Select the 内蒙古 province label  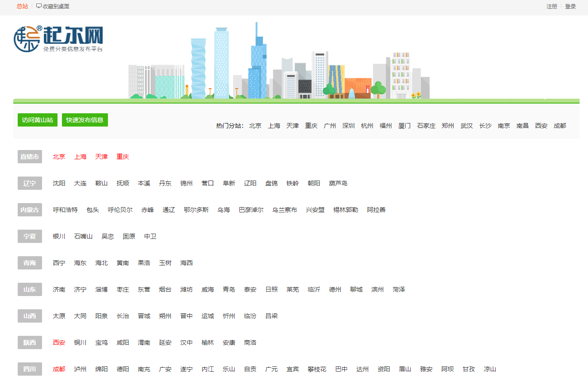pos(30,210)
